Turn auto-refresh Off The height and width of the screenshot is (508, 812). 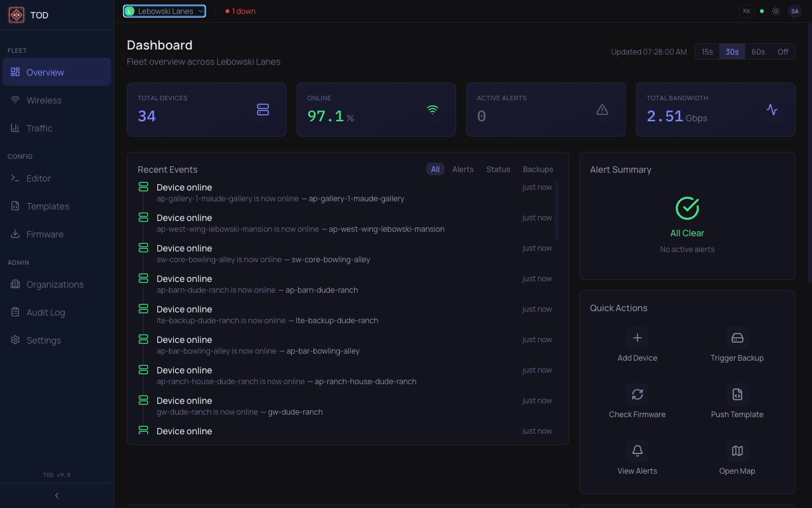(782, 51)
